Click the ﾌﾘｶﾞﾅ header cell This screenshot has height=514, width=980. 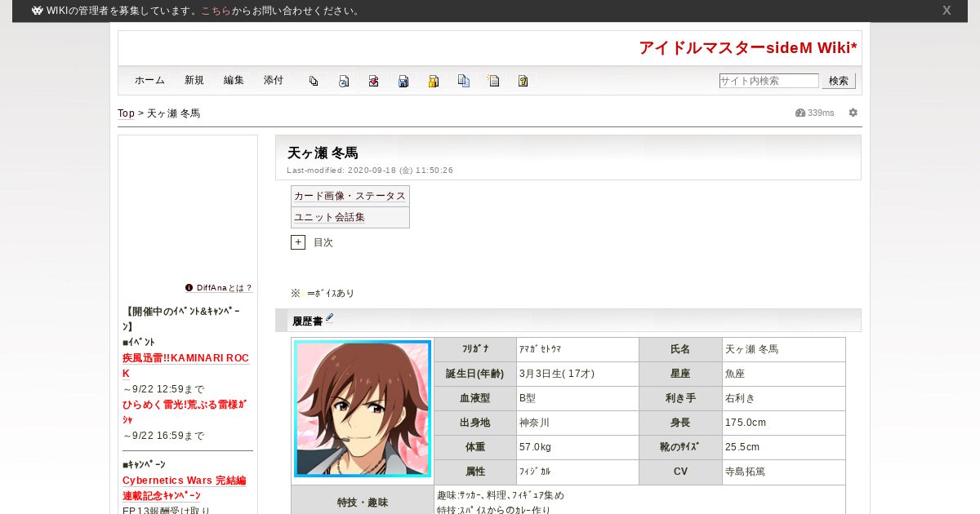(475, 349)
